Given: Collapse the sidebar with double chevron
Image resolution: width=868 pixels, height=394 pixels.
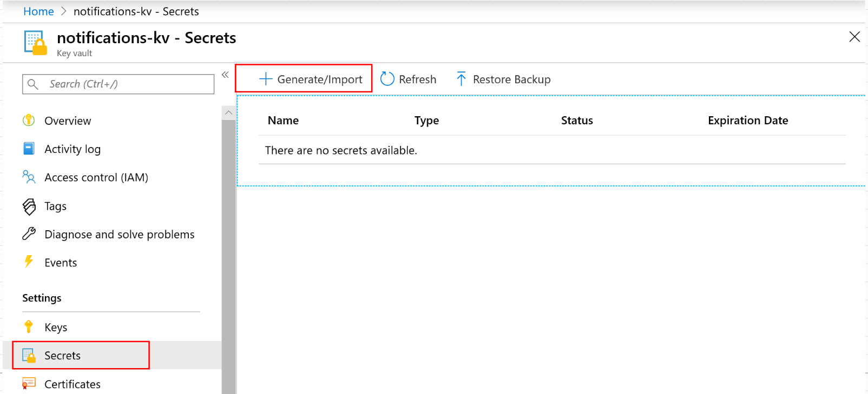Looking at the screenshot, I should coord(225,75).
